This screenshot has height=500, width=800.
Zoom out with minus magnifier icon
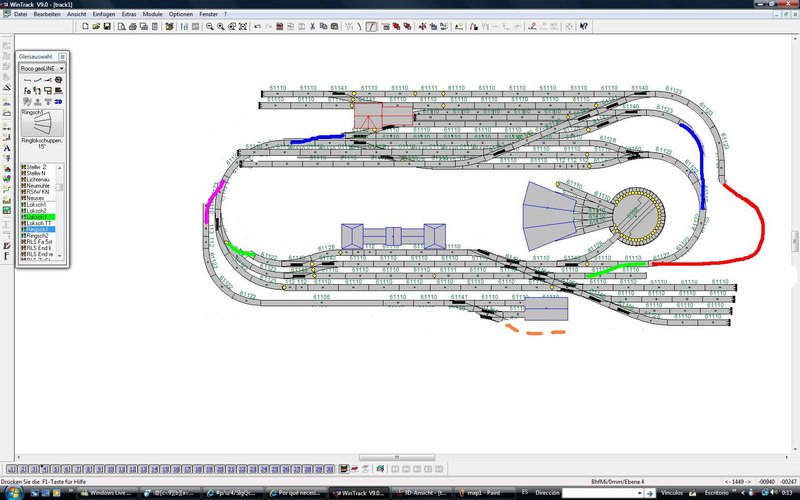click(x=210, y=27)
